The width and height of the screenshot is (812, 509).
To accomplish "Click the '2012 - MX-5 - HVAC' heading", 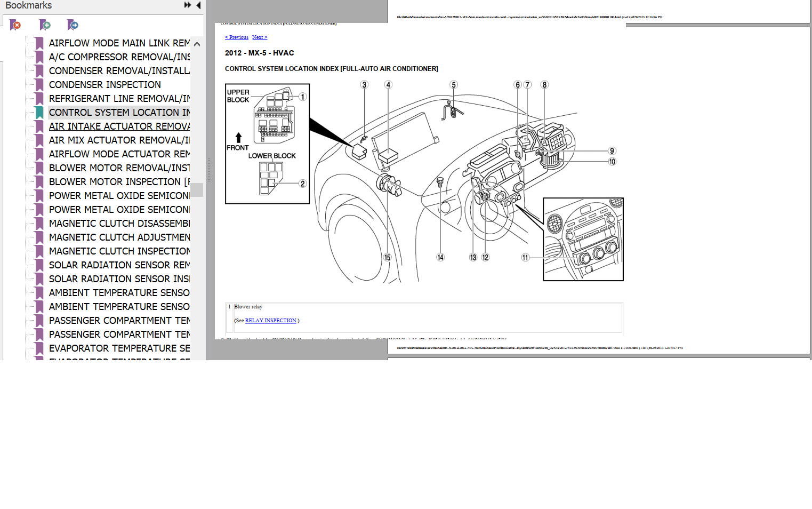I will point(259,53).
